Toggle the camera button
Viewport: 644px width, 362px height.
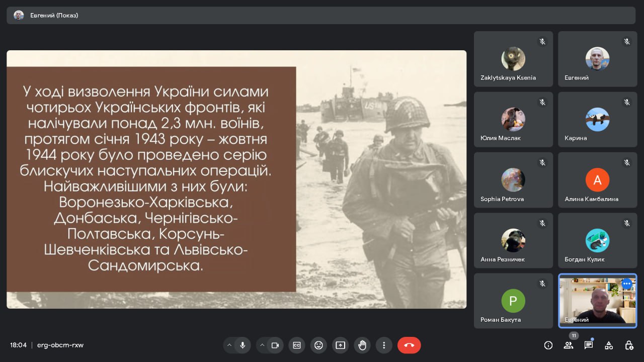point(275,345)
